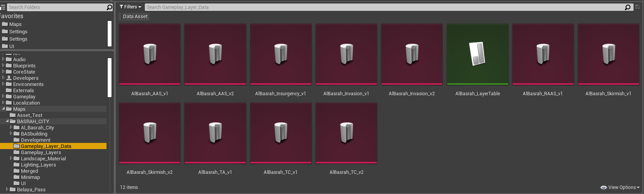Image resolution: width=644 pixels, height=194 pixels.
Task: Select the Gameplay_Layers folder
Action: [x=41, y=153]
